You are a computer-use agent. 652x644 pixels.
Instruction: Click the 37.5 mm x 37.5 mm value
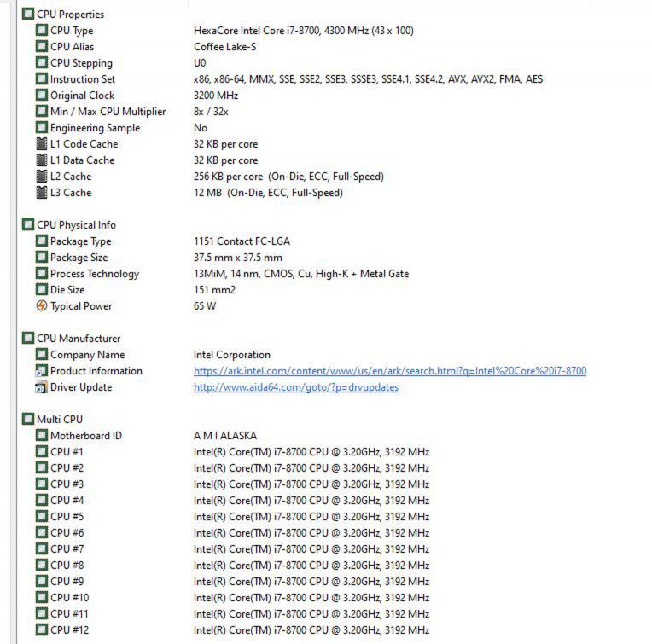click(238, 258)
